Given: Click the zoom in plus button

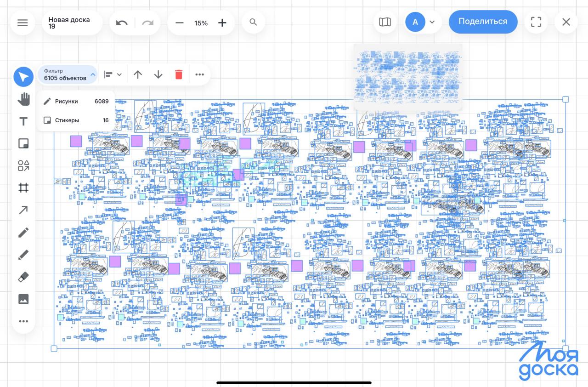Looking at the screenshot, I should pyautogui.click(x=222, y=23).
